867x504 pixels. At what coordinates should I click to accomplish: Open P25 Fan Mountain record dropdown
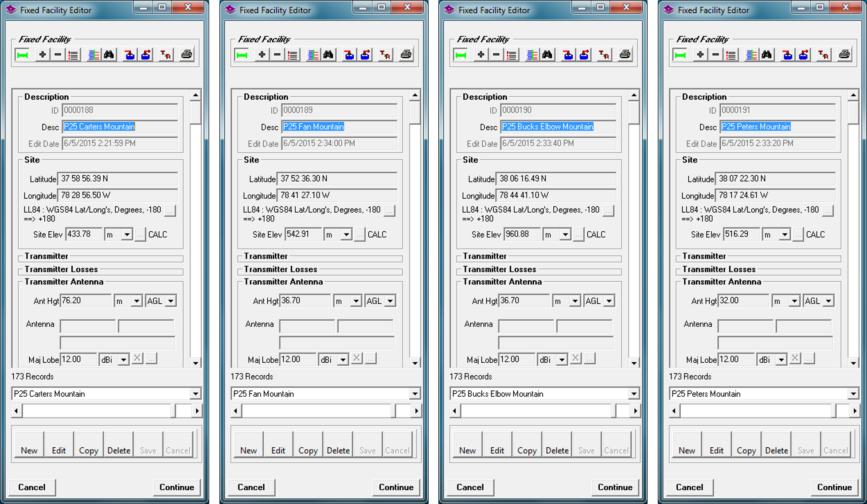tap(414, 394)
